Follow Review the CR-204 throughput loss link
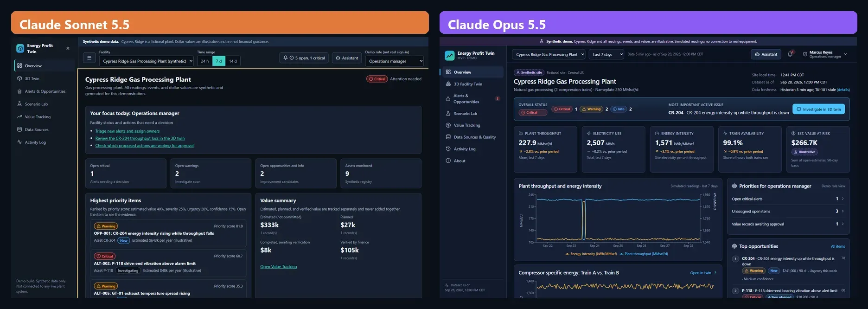Image resolution: width=868 pixels, height=309 pixels. pyautogui.click(x=140, y=138)
